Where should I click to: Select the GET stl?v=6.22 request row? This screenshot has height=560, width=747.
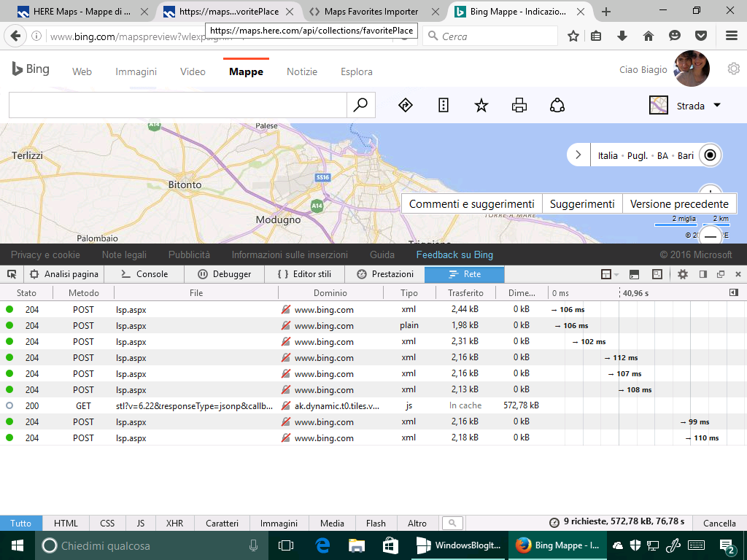pos(373,405)
